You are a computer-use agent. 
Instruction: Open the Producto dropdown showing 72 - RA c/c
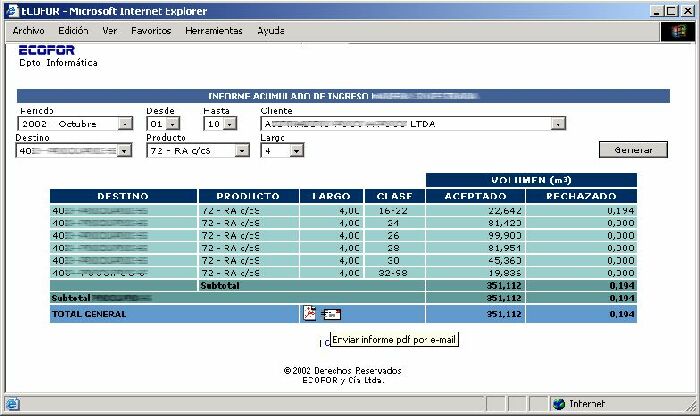pos(242,150)
